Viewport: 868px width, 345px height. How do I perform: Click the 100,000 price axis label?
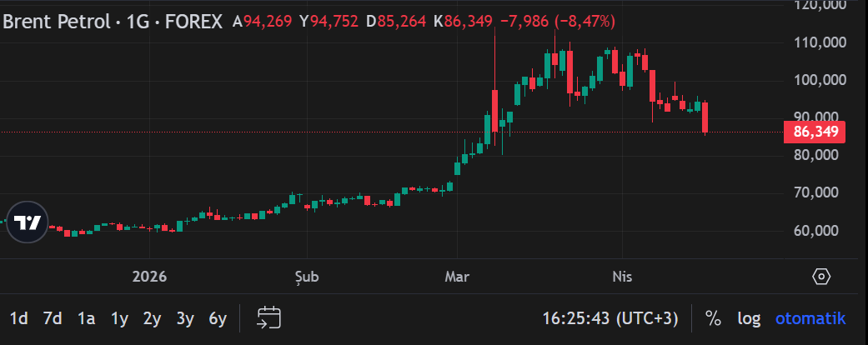[x=815, y=80]
